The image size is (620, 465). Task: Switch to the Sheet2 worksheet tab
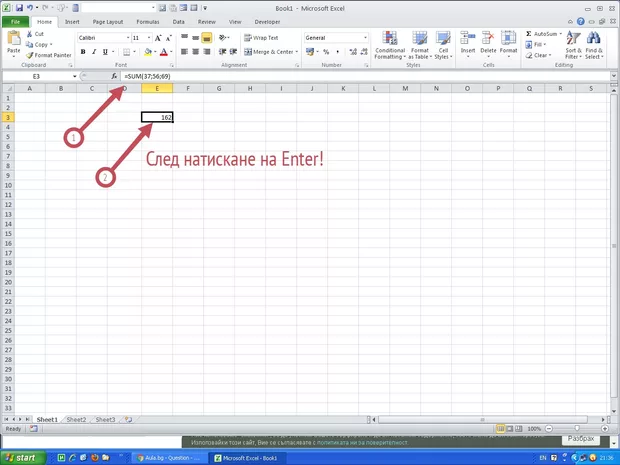click(76, 420)
